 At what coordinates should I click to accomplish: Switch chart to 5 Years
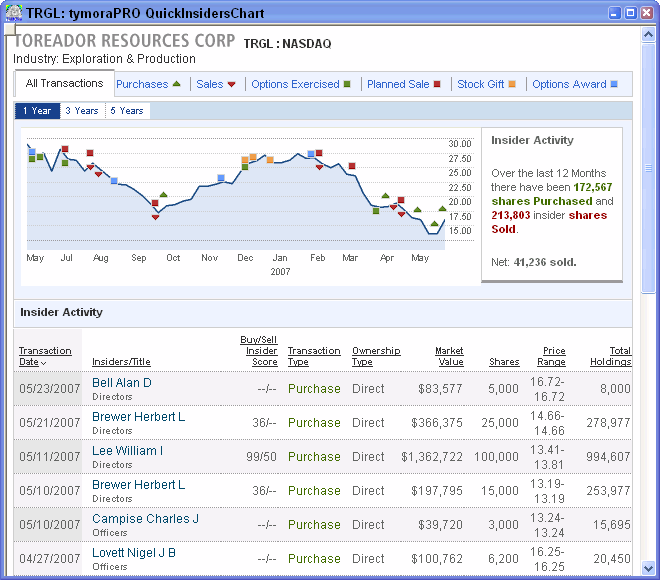tap(127, 111)
